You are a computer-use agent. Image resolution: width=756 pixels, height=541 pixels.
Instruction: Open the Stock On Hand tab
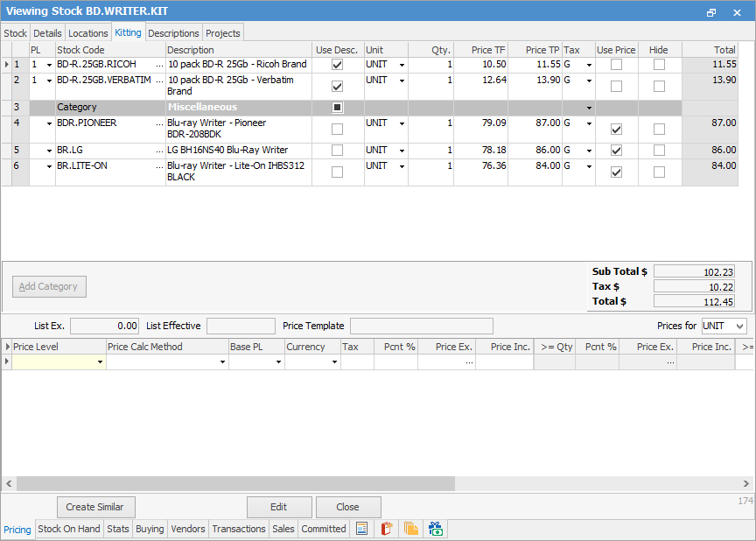pos(69,529)
